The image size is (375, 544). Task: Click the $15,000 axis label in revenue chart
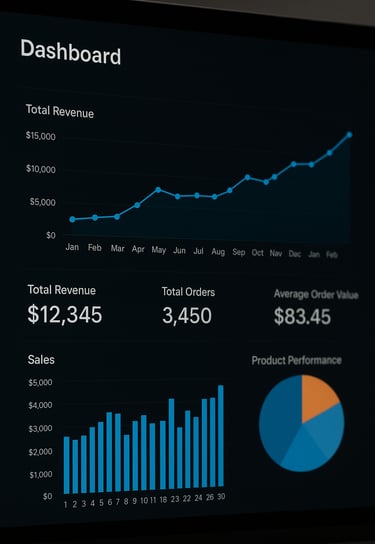(x=41, y=136)
